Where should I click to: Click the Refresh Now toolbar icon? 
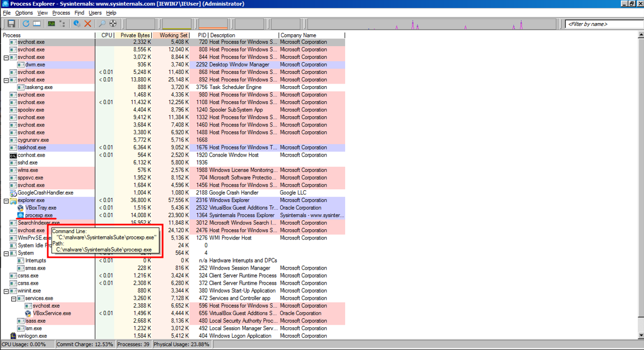(x=26, y=24)
